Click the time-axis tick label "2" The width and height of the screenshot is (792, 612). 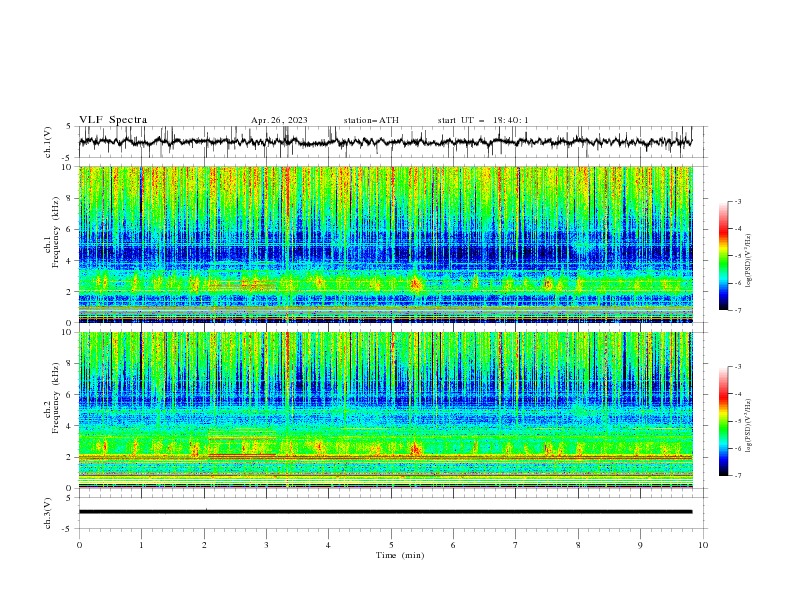[x=204, y=545]
